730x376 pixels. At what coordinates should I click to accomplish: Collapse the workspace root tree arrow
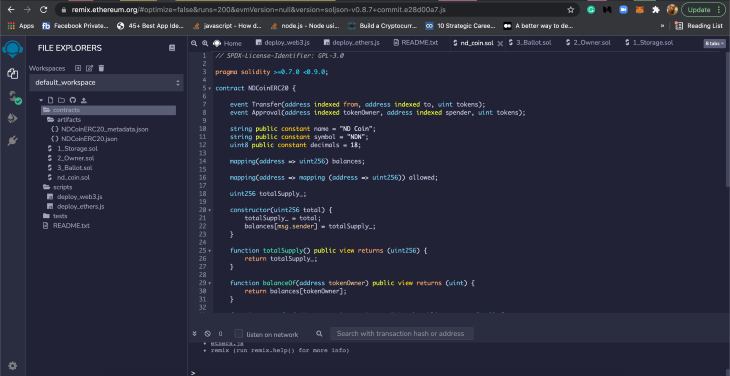(x=41, y=100)
